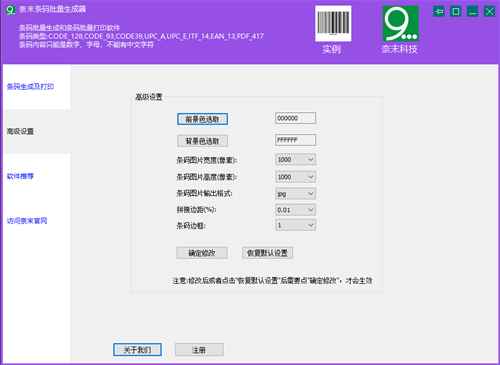Screen dimensions: 500x365
Task: Click the small app logo beside 奈末条码批量生成器
Action: coord(11,10)
